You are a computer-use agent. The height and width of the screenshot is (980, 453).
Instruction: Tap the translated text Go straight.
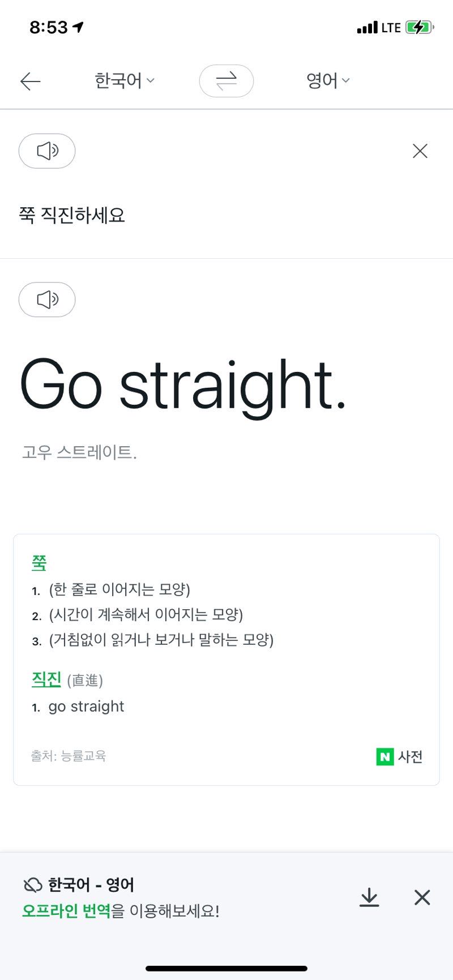[182, 386]
